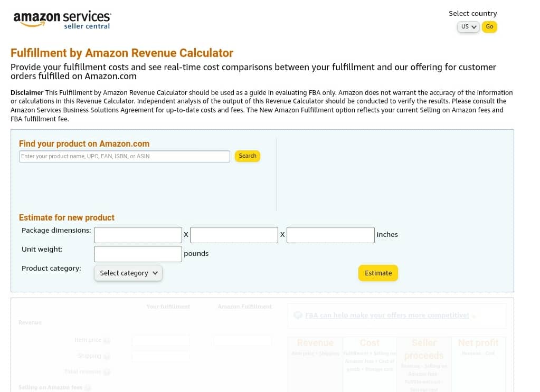Click the help icon beside Selling on Amazon fees
The width and height of the screenshot is (540, 392).
[x=88, y=388]
